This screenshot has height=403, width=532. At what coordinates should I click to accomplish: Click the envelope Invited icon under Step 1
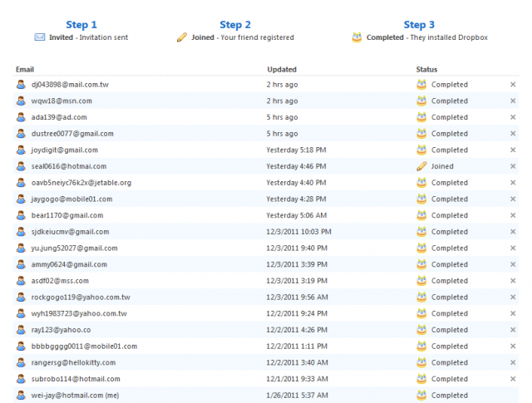click(x=40, y=37)
